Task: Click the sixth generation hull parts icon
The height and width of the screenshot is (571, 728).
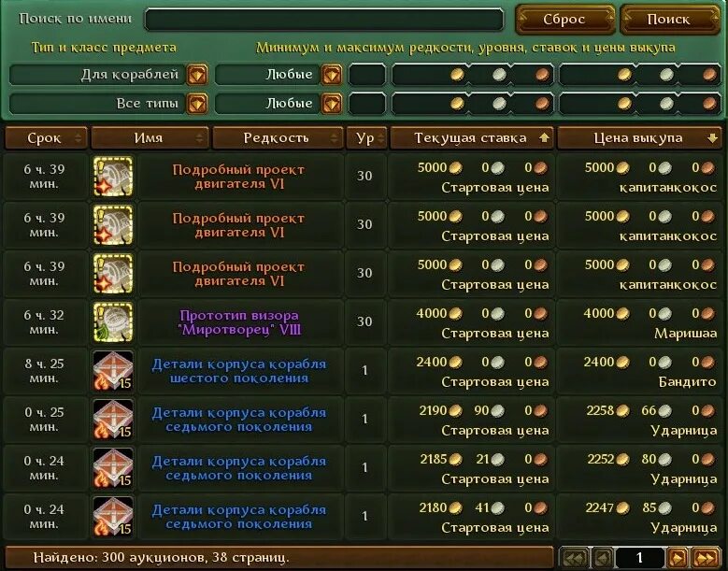Action: [113, 370]
